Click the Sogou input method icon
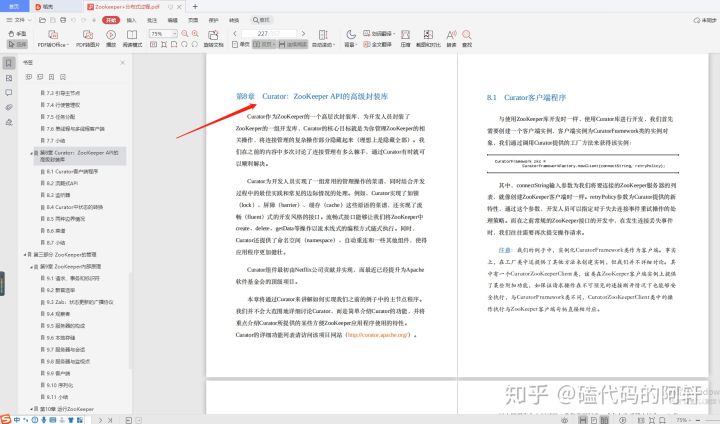Screen dimensions: 720x424 coord(5,419)
